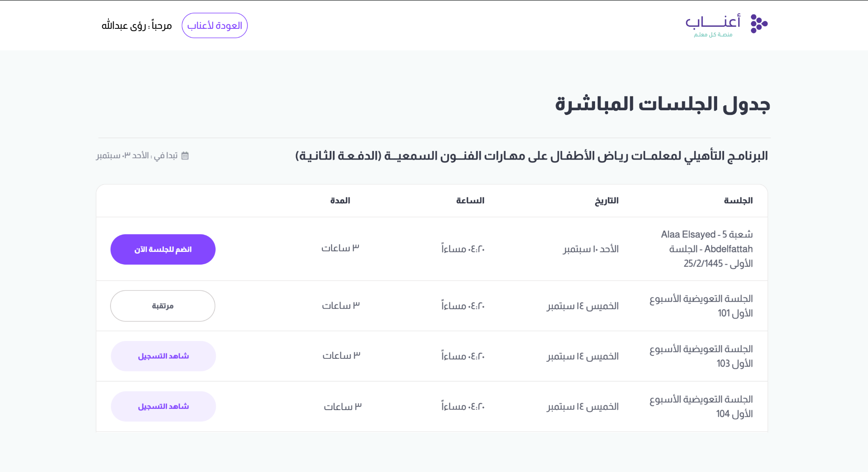
Task: Click the المدة column header
Action: coord(340,201)
